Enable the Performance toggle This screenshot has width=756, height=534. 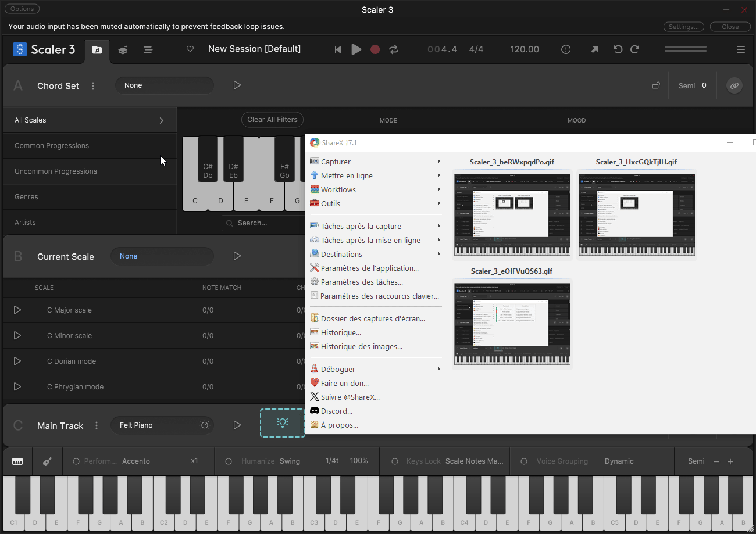coord(76,461)
